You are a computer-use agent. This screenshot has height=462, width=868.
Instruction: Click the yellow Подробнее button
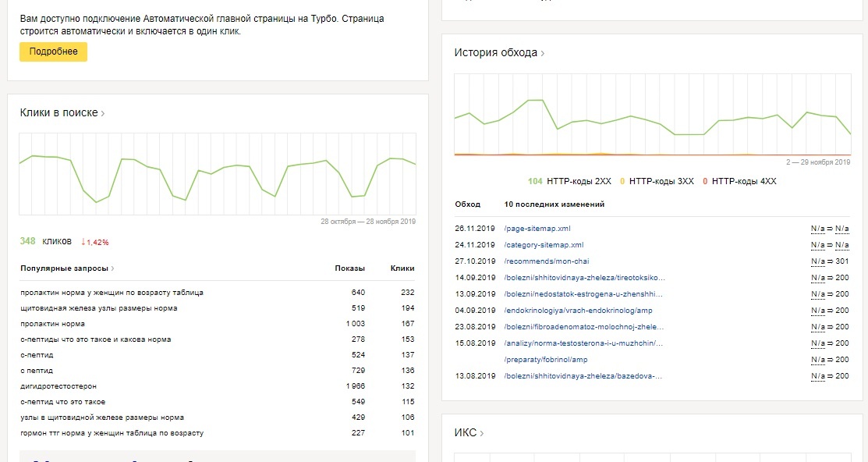pos(53,52)
